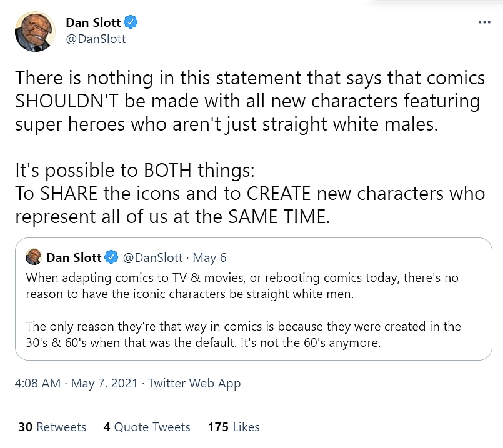Click the first paragraph mentioning straight white males

click(x=247, y=101)
